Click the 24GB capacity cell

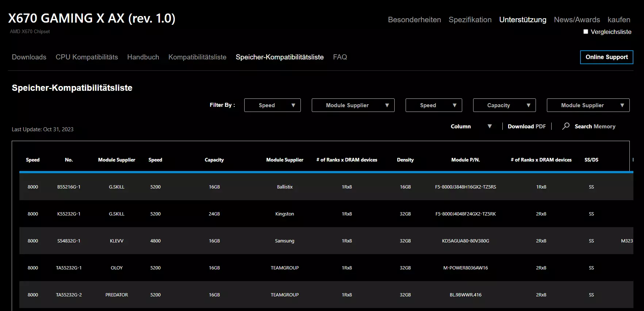(x=214, y=214)
